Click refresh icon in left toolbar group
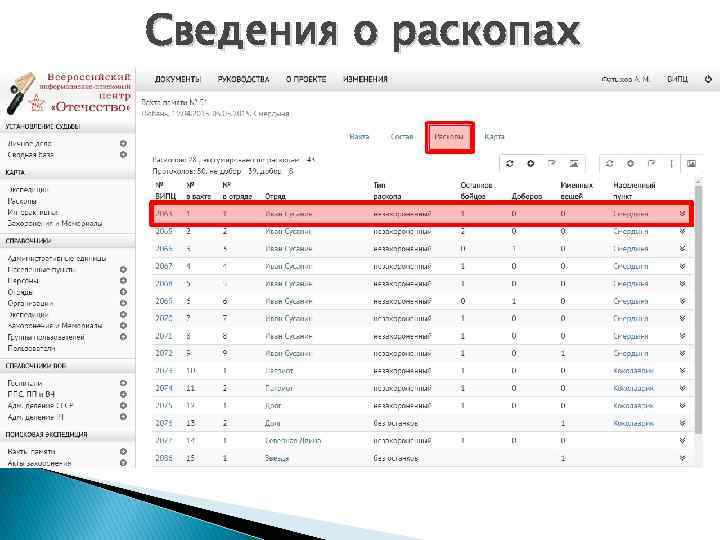720x540 pixels. click(510, 163)
